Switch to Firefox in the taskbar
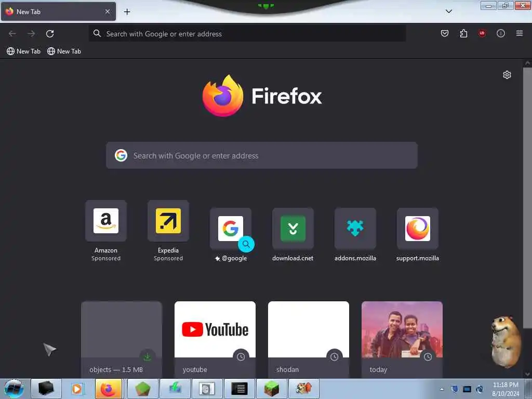532x399 pixels. click(109, 389)
